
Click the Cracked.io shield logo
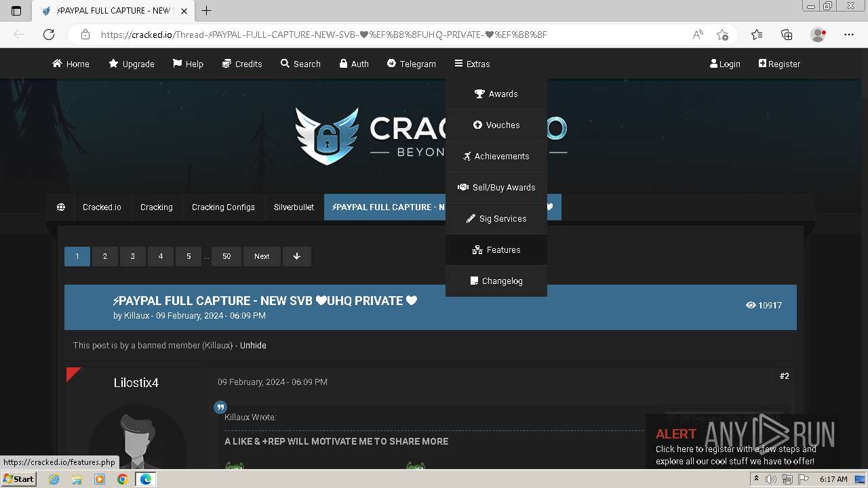327,136
